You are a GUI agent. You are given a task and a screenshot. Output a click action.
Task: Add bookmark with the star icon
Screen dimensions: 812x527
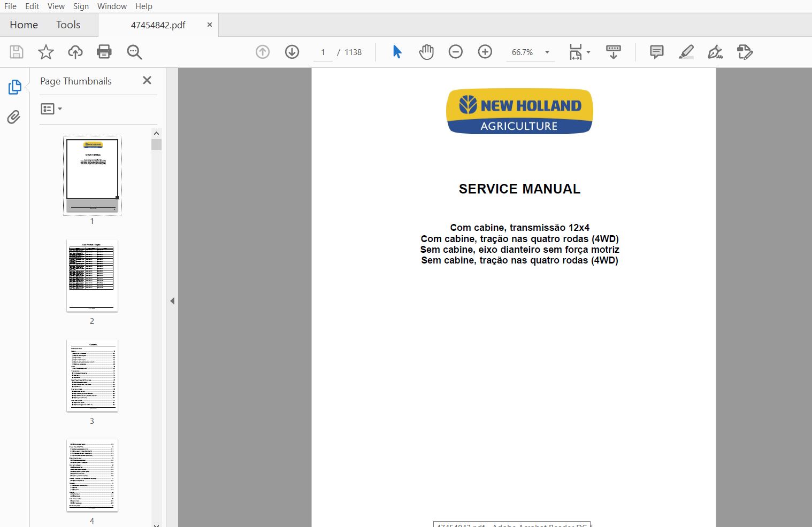tap(46, 52)
